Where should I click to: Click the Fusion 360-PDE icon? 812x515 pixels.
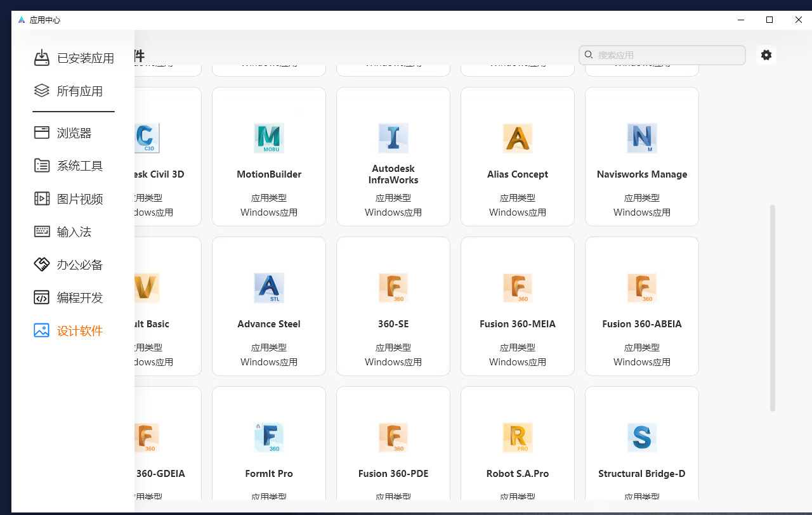click(393, 438)
